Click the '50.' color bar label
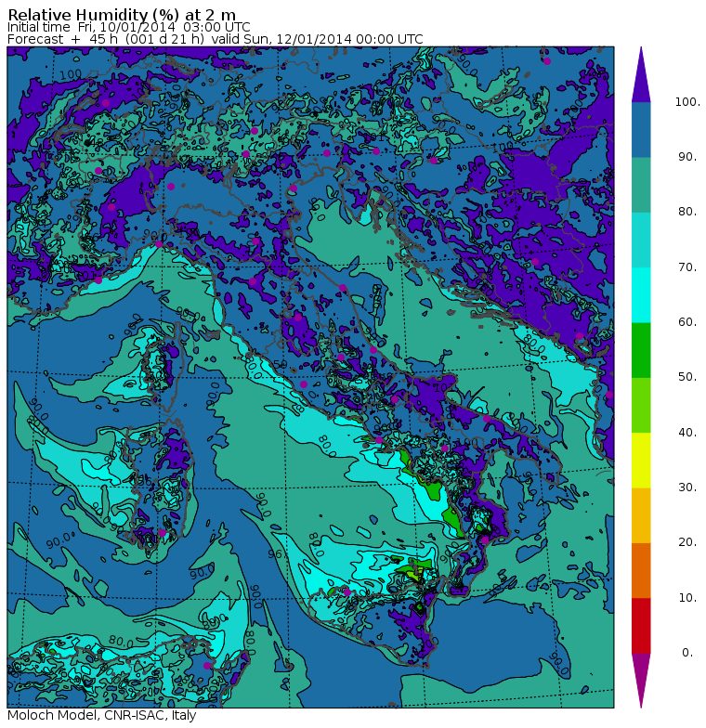 click(x=687, y=377)
